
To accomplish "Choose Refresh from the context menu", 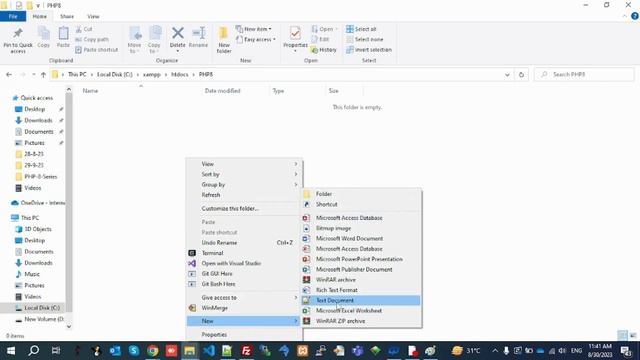I will 244,195.
